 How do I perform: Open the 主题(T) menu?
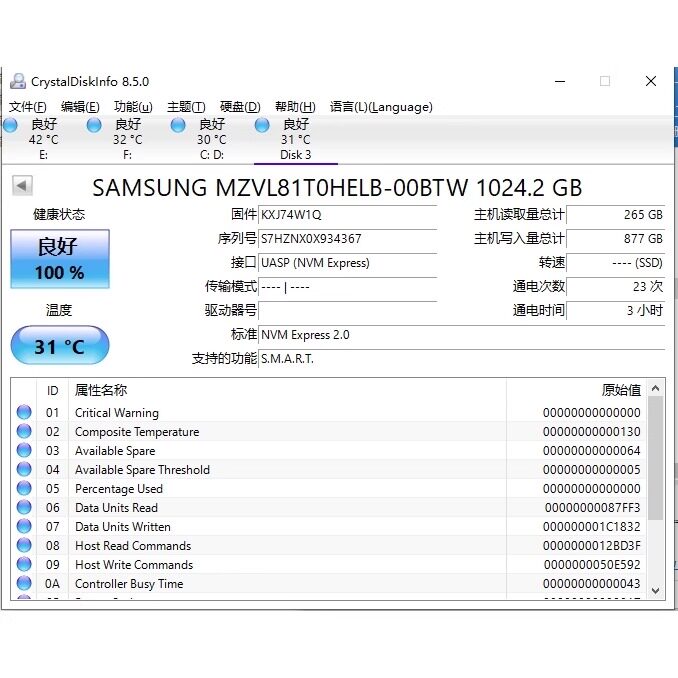186,107
